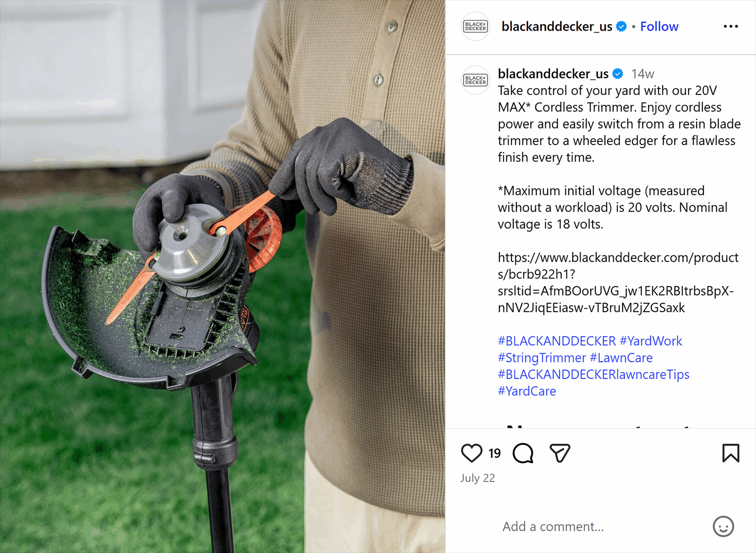Open the #YardWork hashtag
The image size is (756, 553).
point(651,341)
